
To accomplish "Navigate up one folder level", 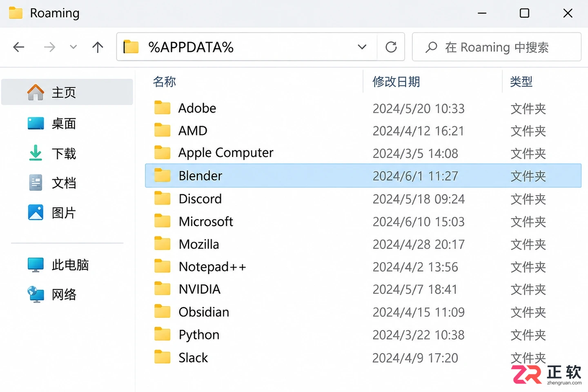I will [98, 47].
